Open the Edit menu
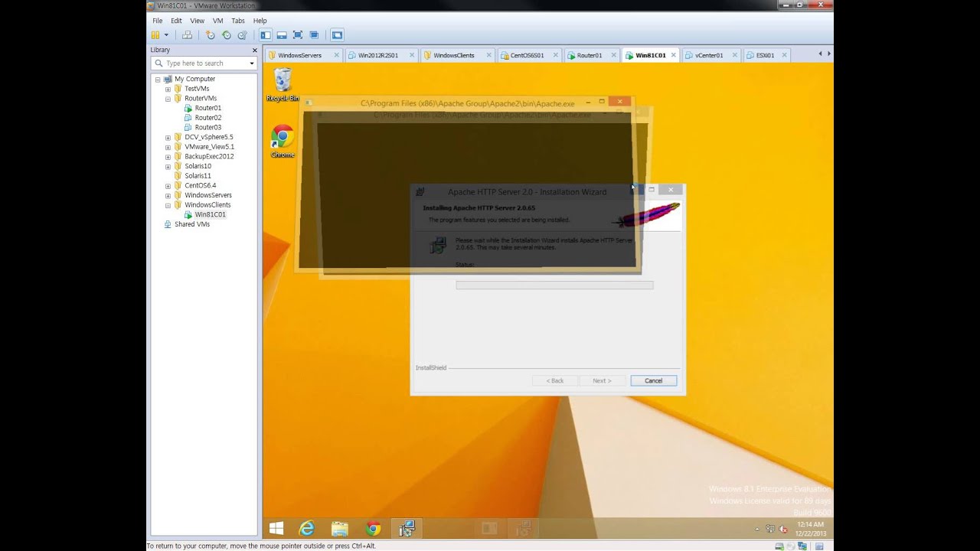The image size is (980, 551). coord(176,21)
